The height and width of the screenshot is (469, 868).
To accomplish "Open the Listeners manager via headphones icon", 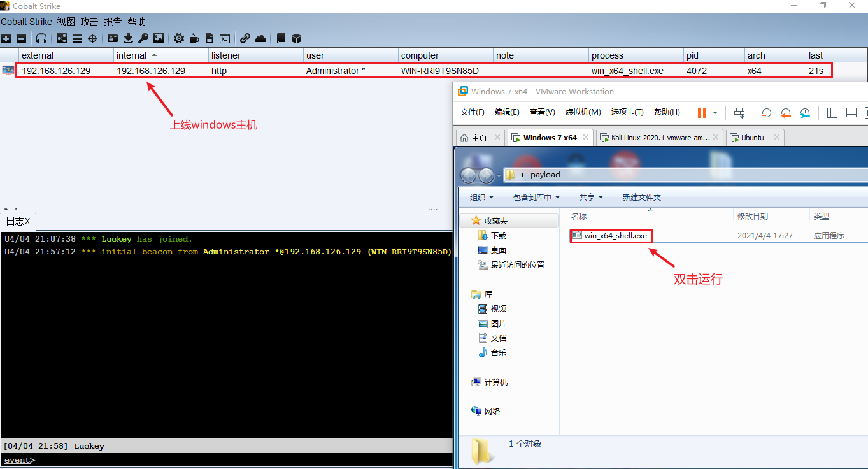I will click(x=41, y=38).
